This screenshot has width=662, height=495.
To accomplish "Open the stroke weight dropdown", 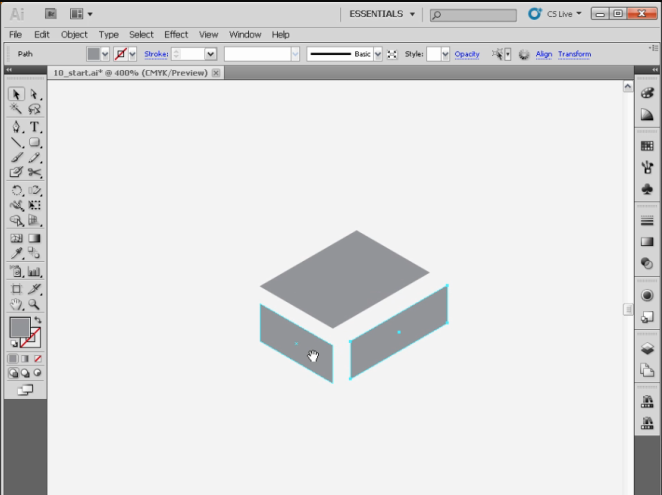I will point(210,54).
